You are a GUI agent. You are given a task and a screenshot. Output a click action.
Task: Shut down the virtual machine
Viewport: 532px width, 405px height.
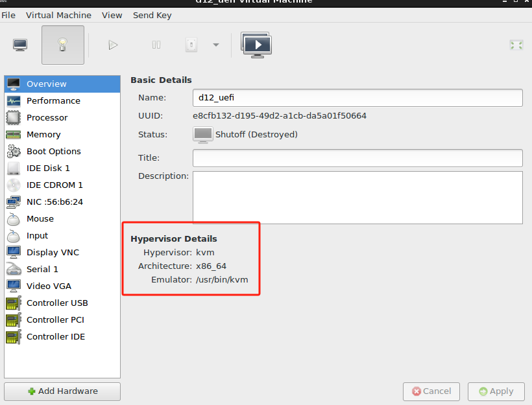(x=191, y=45)
